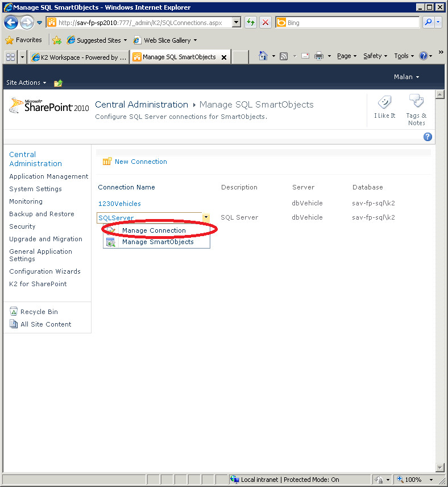The width and height of the screenshot is (448, 487).
Task: Open the Page menu
Action: [346, 56]
